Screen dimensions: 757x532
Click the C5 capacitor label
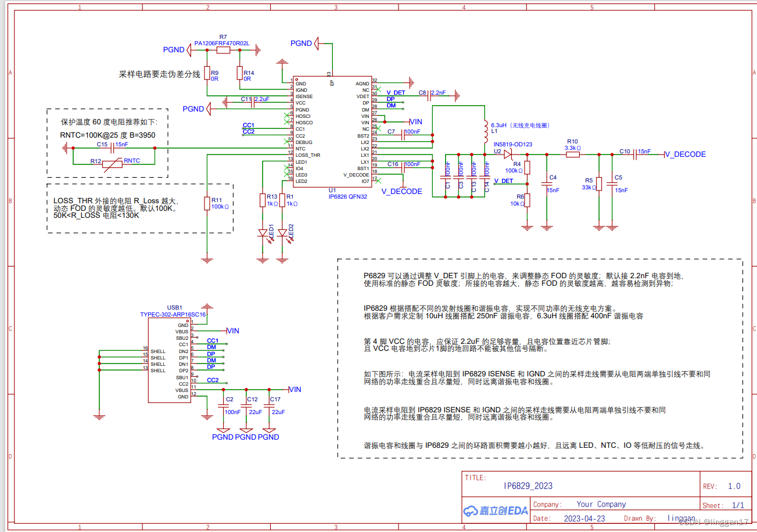click(618, 177)
